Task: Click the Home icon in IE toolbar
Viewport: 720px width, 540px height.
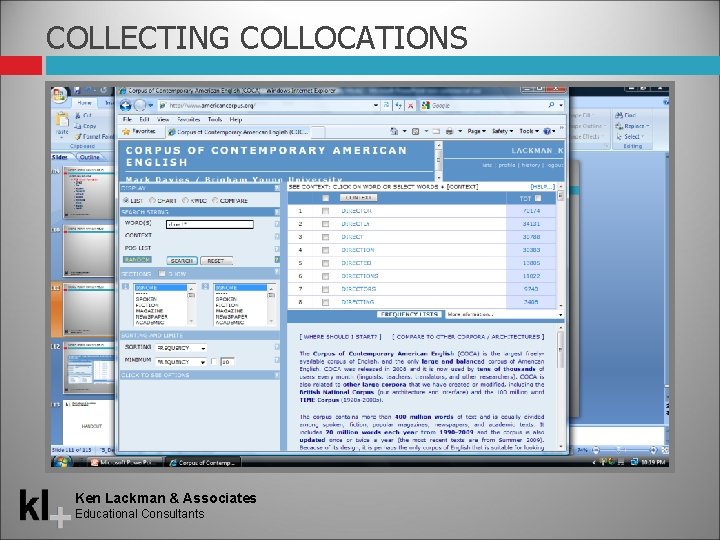Action: tap(394, 131)
